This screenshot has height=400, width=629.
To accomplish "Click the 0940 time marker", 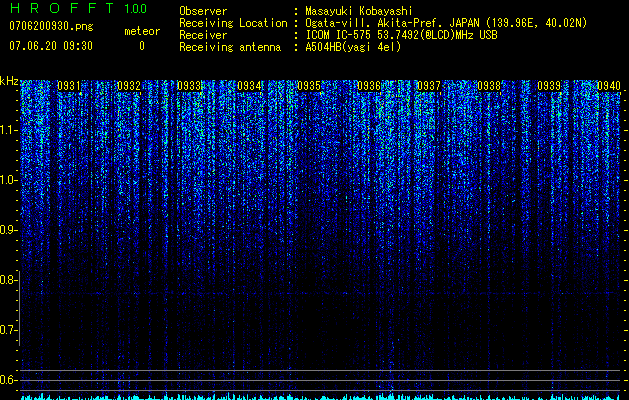I will coord(609,86).
